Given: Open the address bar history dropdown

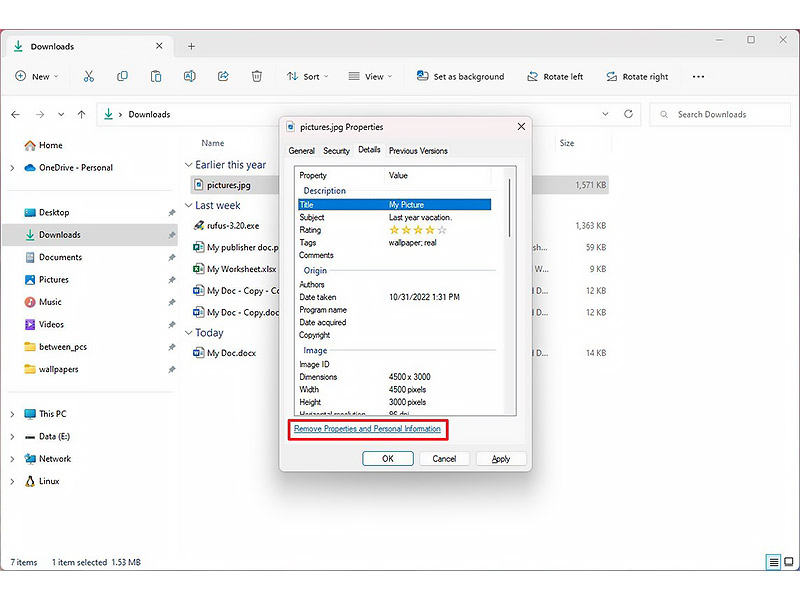Looking at the screenshot, I should tap(605, 114).
